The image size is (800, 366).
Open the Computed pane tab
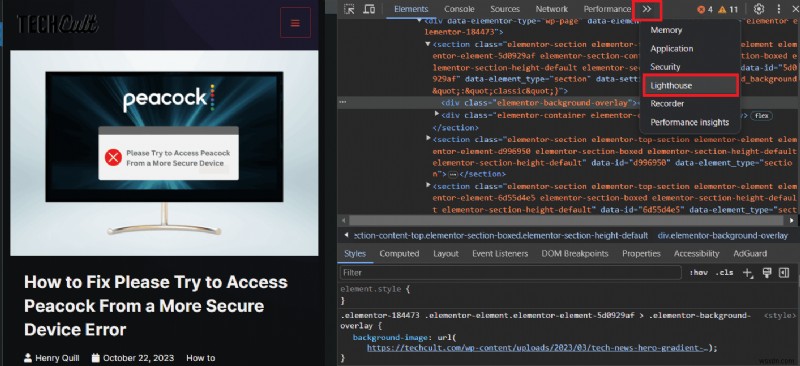click(x=399, y=254)
